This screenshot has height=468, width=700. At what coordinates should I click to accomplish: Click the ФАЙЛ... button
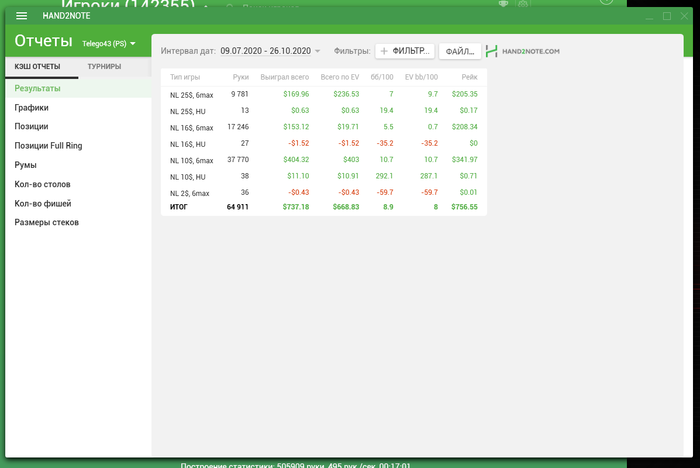coord(460,51)
